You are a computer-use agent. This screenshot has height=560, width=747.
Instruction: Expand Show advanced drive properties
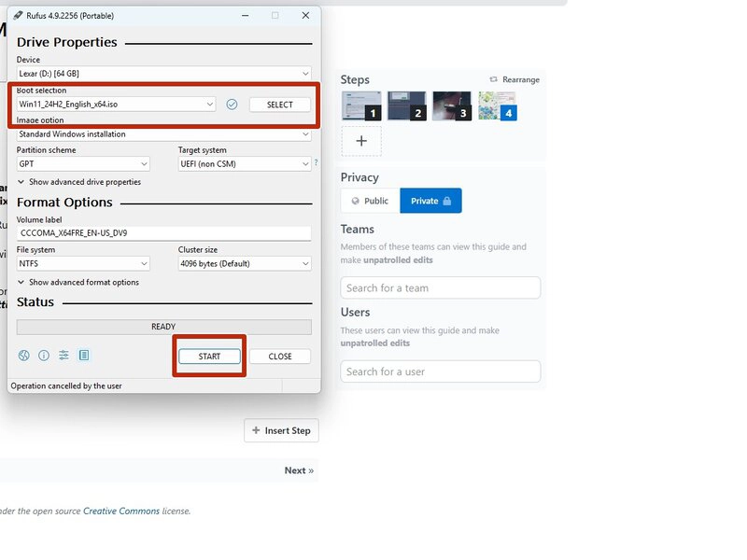point(79,182)
